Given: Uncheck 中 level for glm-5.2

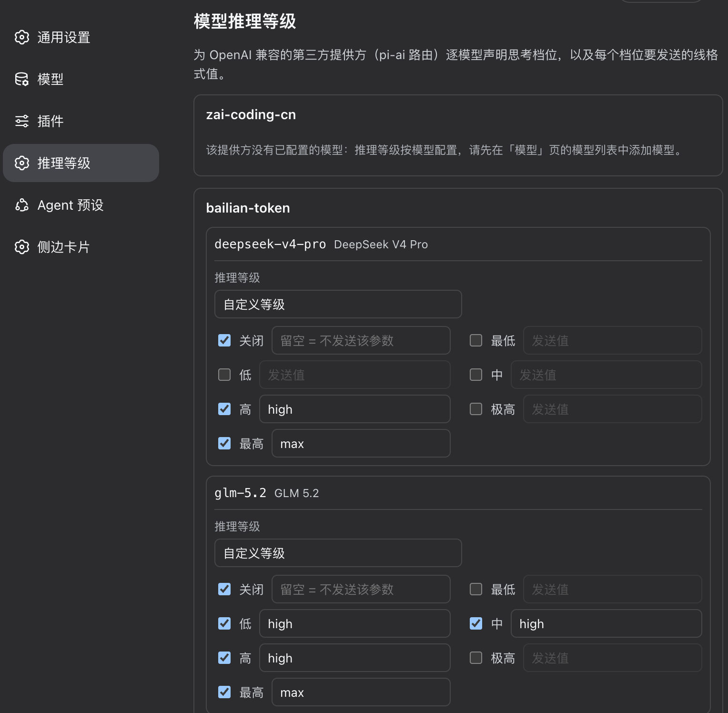Looking at the screenshot, I should pos(476,623).
